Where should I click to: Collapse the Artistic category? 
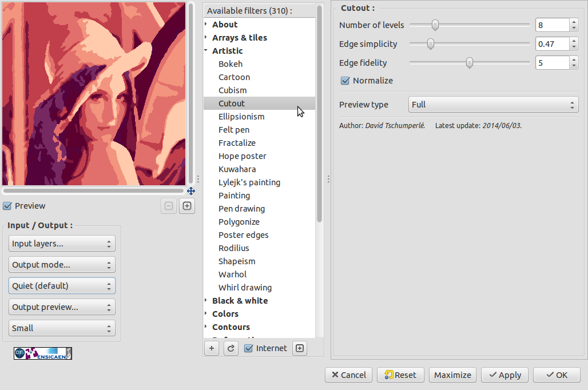(x=206, y=50)
